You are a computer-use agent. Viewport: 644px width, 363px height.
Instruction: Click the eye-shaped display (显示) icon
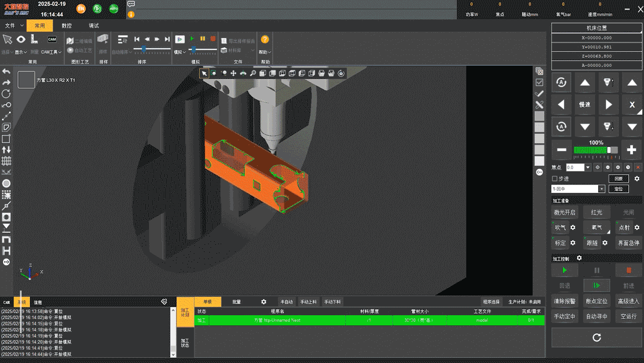coord(21,39)
